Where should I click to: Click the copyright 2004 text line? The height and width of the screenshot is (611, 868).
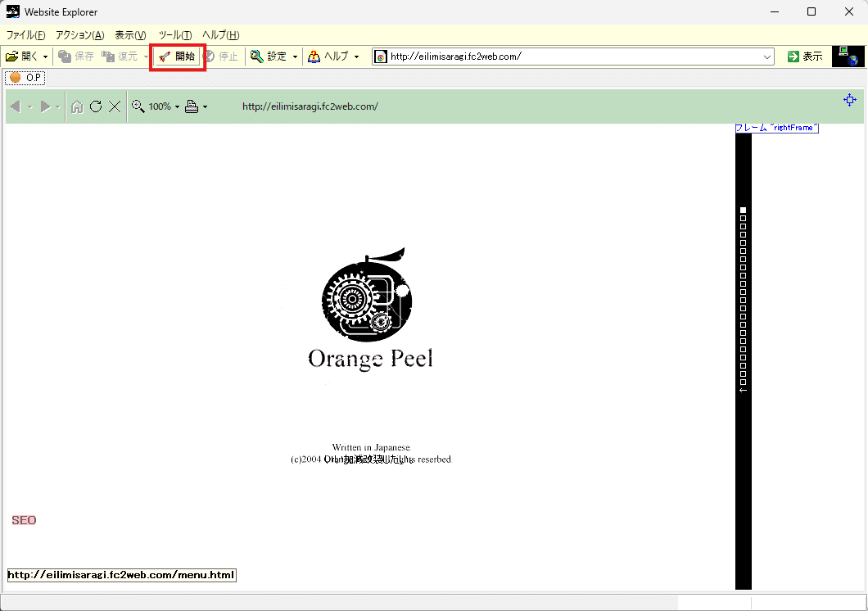tap(372, 459)
